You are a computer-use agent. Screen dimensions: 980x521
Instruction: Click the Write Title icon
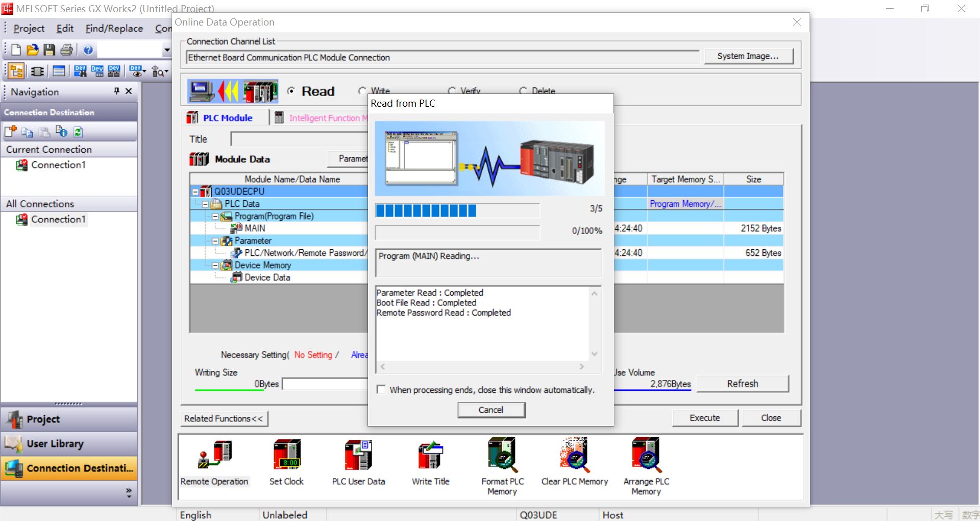430,455
